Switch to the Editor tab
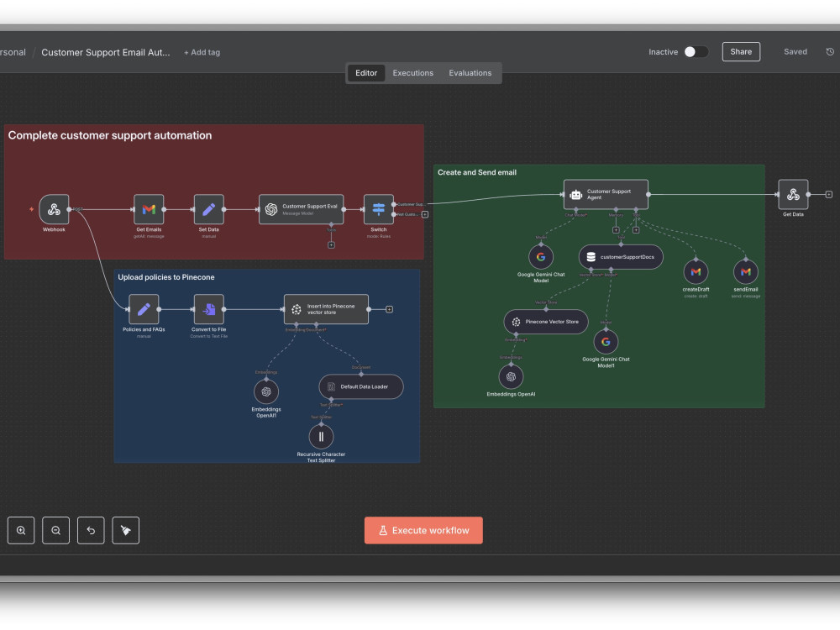840x630 pixels. tap(366, 73)
